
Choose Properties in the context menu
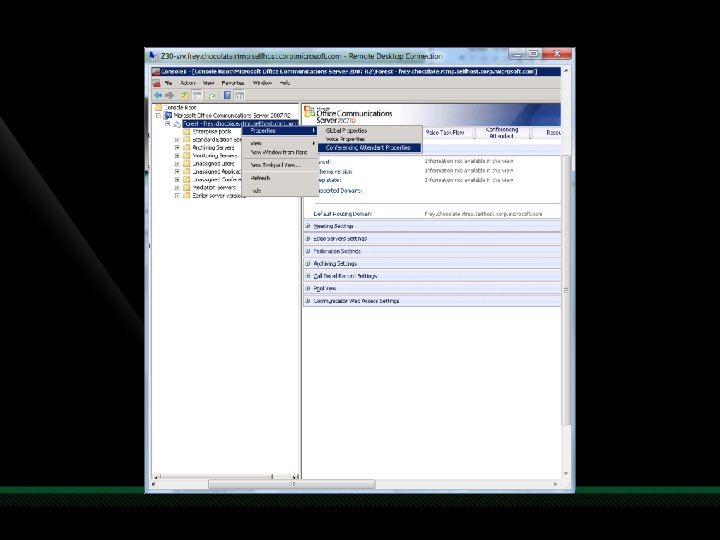(x=280, y=131)
